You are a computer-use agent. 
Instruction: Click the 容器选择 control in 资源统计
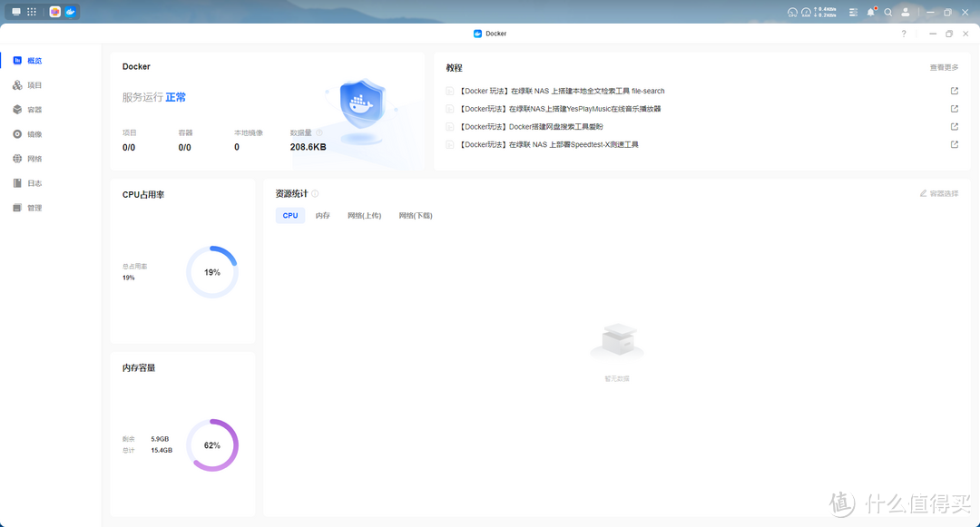pyautogui.click(x=944, y=192)
